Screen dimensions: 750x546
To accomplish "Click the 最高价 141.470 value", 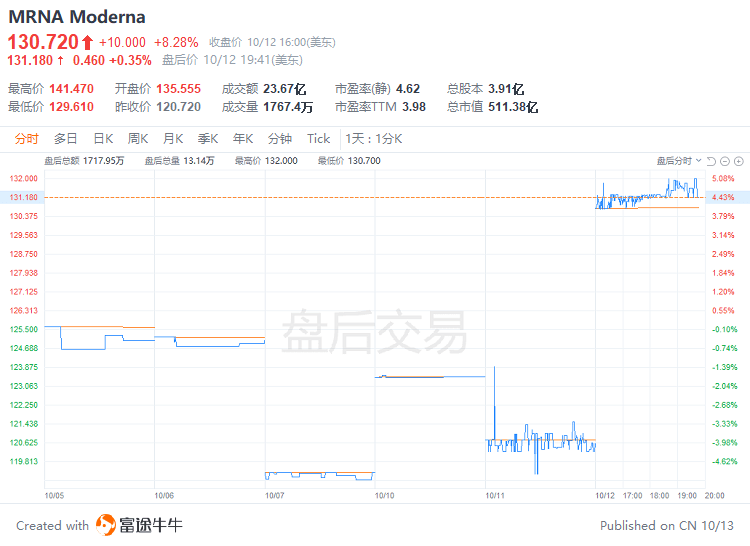I will 71,89.
